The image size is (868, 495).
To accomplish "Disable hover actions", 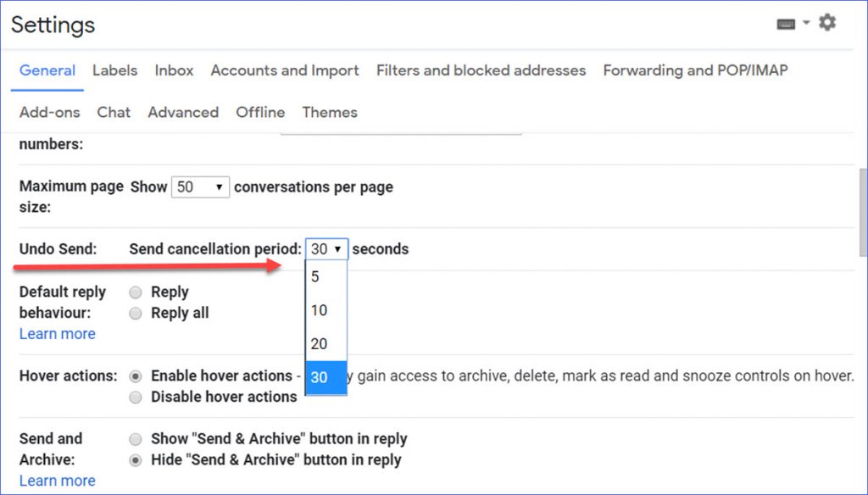I will pyautogui.click(x=135, y=397).
